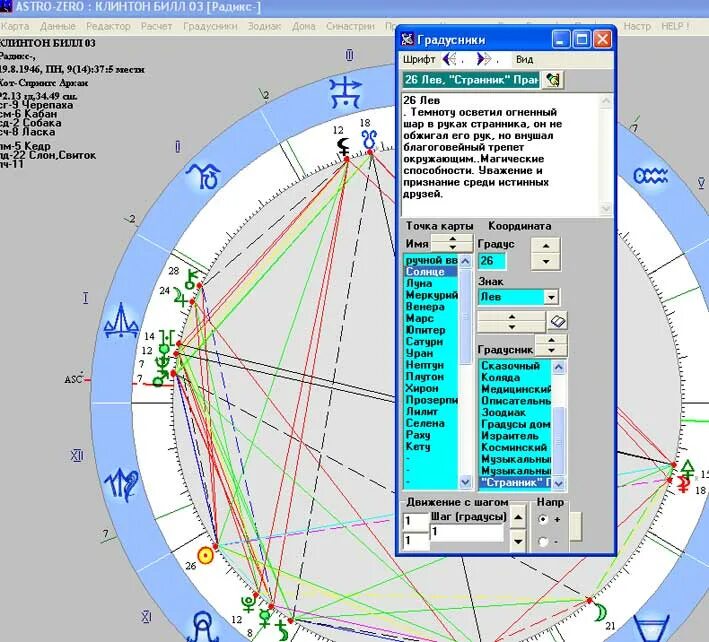Open the HELP menu
The width and height of the screenshot is (709, 642).
point(675,26)
